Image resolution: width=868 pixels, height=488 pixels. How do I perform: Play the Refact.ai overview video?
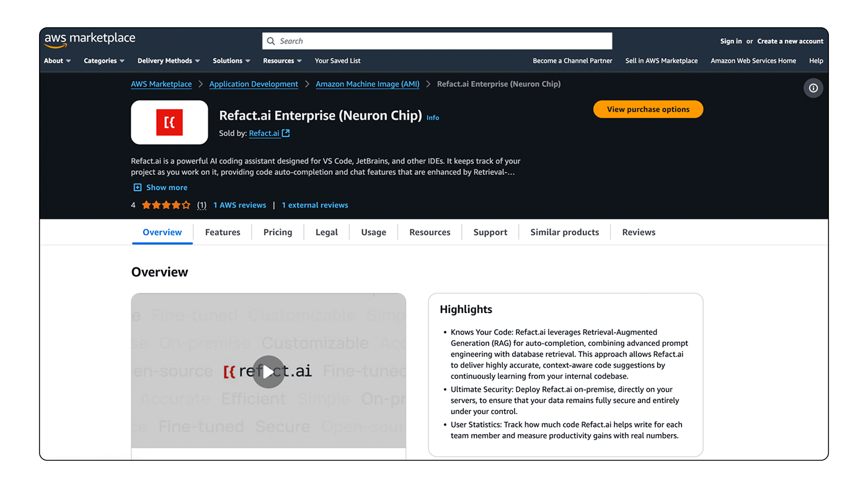tap(268, 371)
